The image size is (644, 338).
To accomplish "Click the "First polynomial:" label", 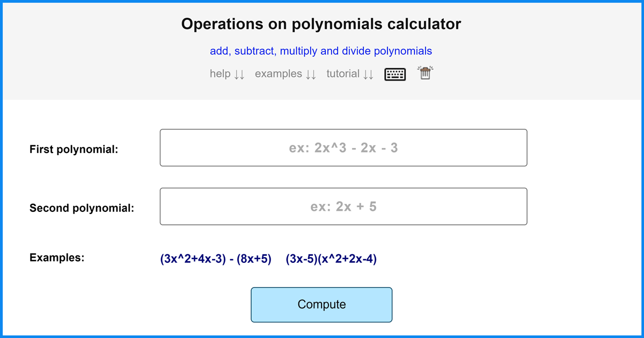I will pyautogui.click(x=74, y=150).
